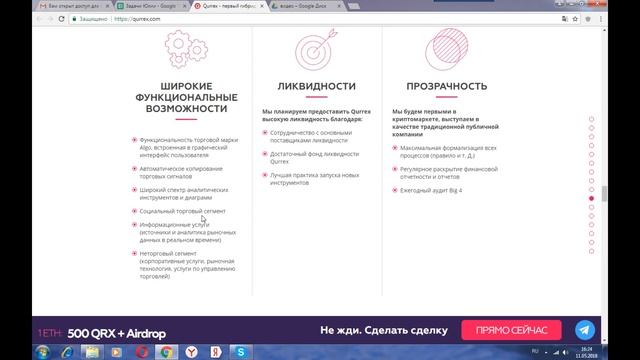Click the target icon above Ликвидности
The height and width of the screenshot is (360, 640).
pos(316,49)
